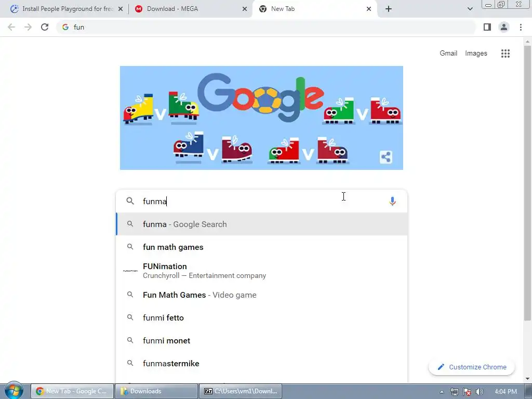The image size is (532, 399).
Task: Click in the Google search input field
Action: [261, 201]
